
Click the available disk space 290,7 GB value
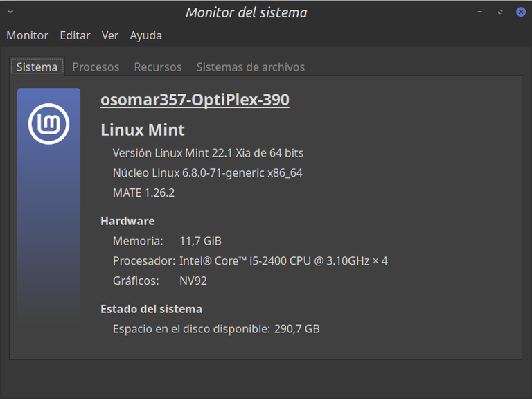[x=297, y=329]
